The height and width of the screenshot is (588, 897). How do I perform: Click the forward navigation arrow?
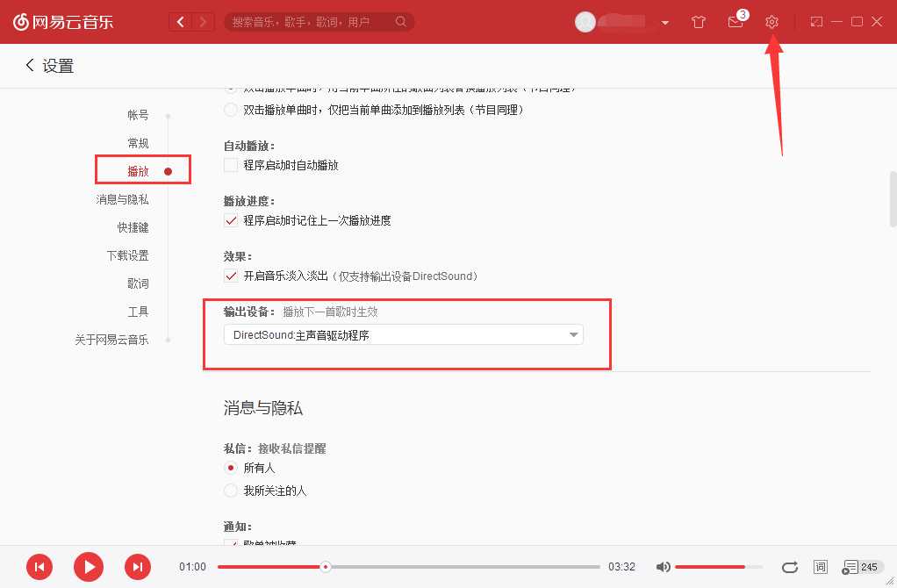pyautogui.click(x=203, y=21)
